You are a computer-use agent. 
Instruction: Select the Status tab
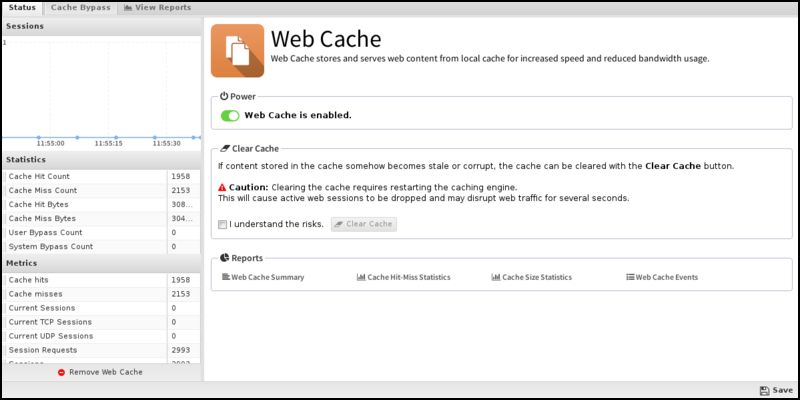click(x=22, y=7)
